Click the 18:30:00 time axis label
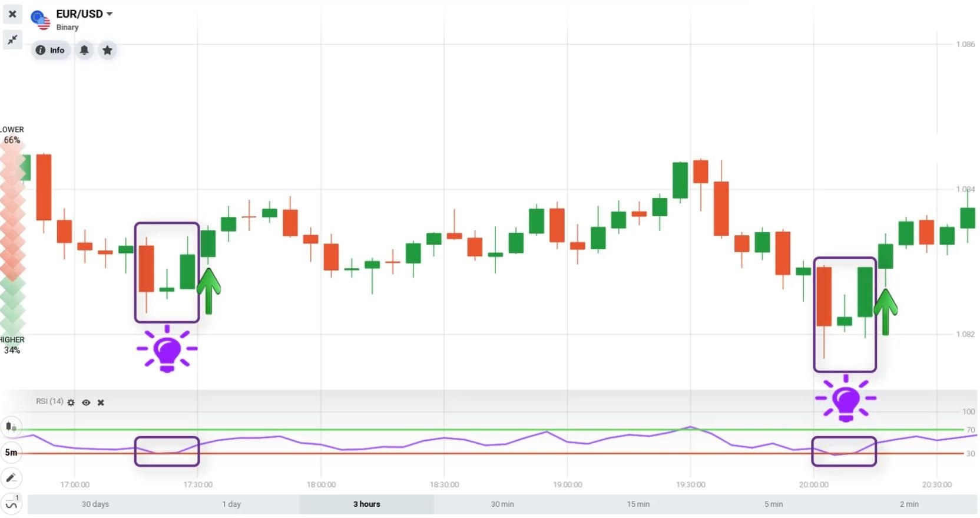Viewport: 980px width, 518px height. tap(445, 484)
